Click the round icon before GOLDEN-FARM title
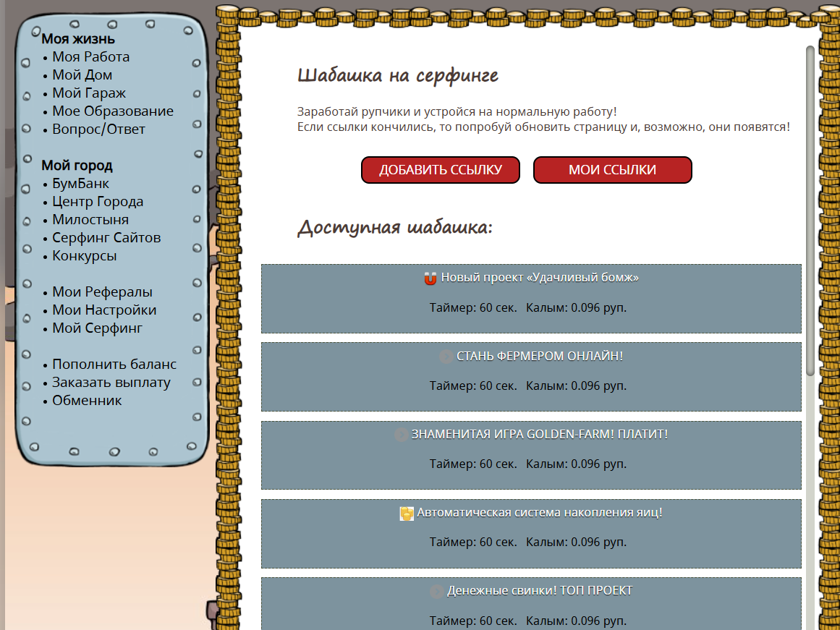The height and width of the screenshot is (630, 840). point(401,435)
